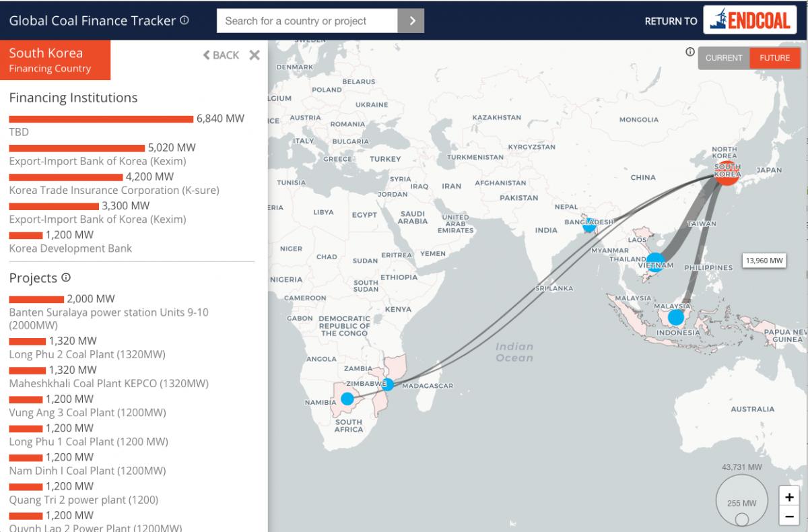
Task: Click the Democratic Republic of the Congo label
Action: 344,326
